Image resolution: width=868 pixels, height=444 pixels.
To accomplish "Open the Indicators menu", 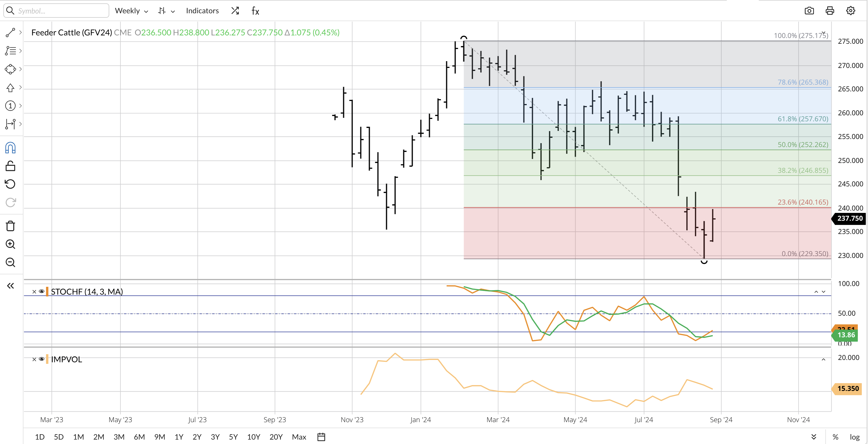I will pyautogui.click(x=202, y=11).
